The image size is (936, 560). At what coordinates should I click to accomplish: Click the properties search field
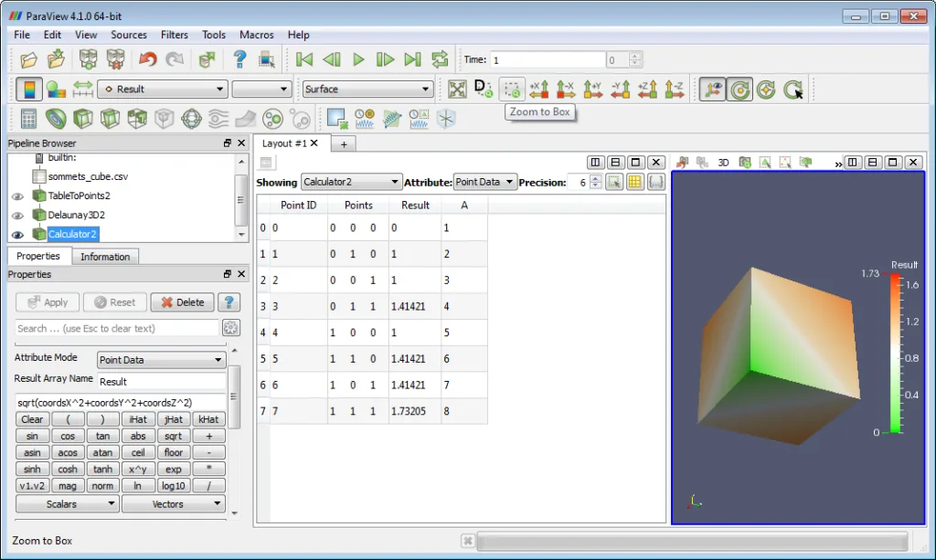pos(116,328)
